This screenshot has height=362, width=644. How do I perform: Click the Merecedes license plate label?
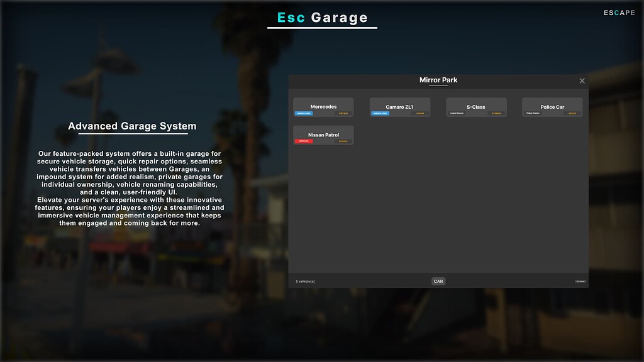click(x=343, y=113)
